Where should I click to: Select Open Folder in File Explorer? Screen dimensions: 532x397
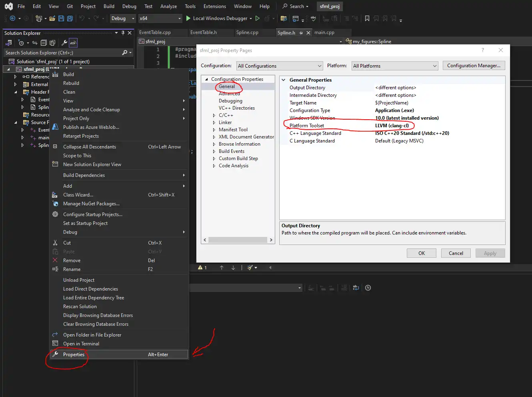[x=119, y=335]
